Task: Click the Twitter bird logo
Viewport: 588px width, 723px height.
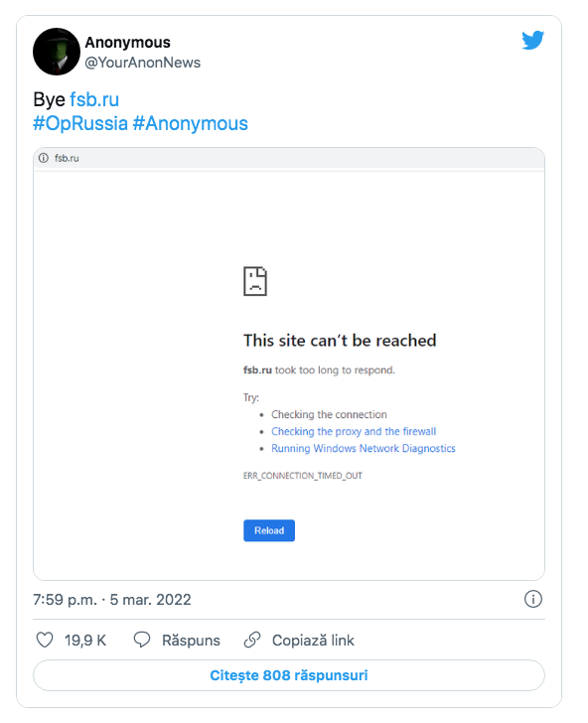Action: [x=532, y=40]
